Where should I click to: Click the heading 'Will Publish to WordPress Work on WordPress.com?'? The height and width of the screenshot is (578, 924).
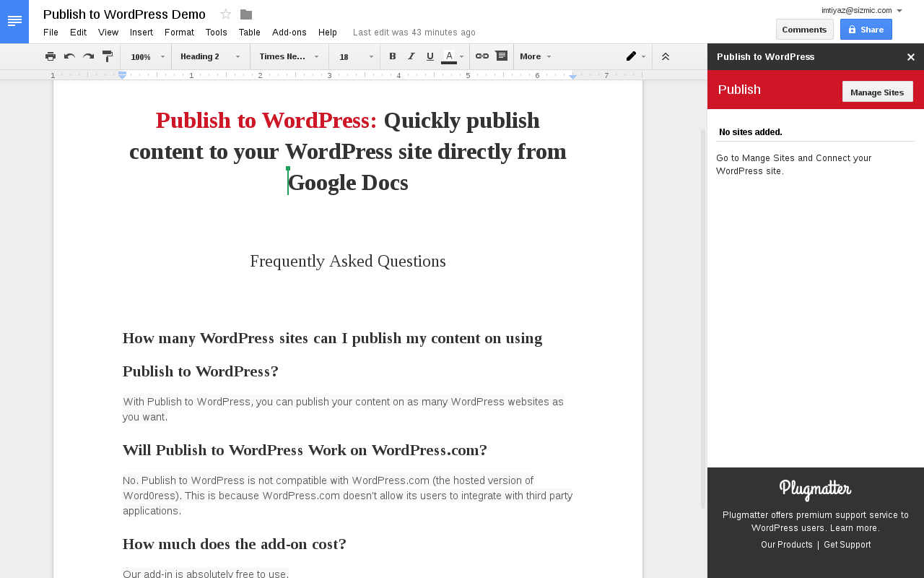[x=305, y=450]
